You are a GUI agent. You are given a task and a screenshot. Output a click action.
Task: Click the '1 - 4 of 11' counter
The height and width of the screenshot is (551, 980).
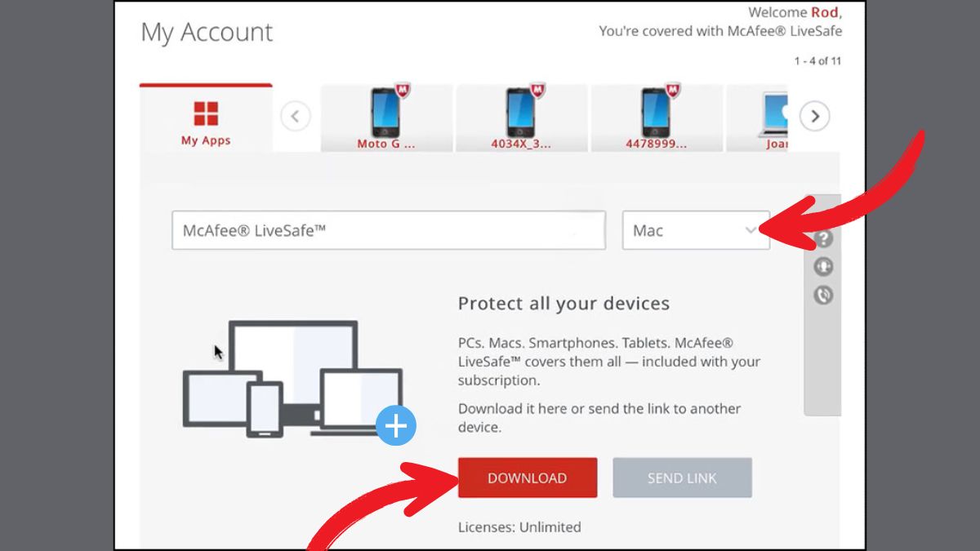[817, 61]
